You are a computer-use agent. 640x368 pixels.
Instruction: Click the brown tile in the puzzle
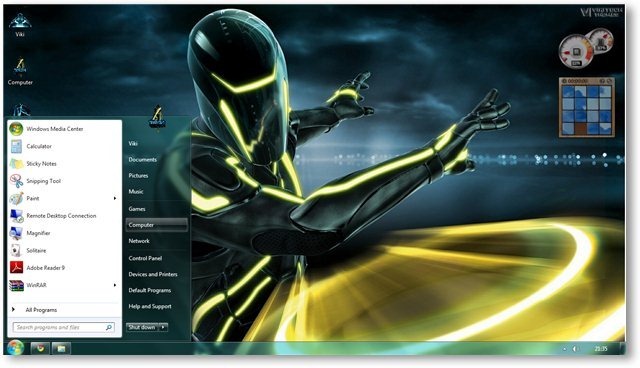(580, 129)
